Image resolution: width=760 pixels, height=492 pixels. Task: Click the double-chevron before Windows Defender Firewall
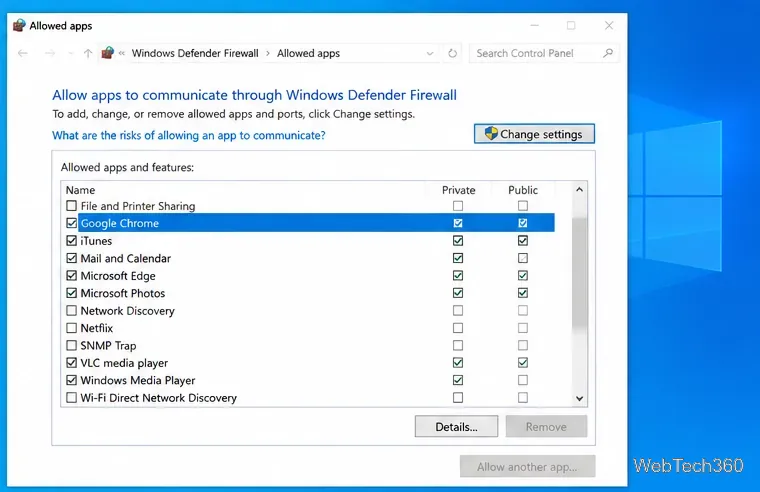(122, 53)
